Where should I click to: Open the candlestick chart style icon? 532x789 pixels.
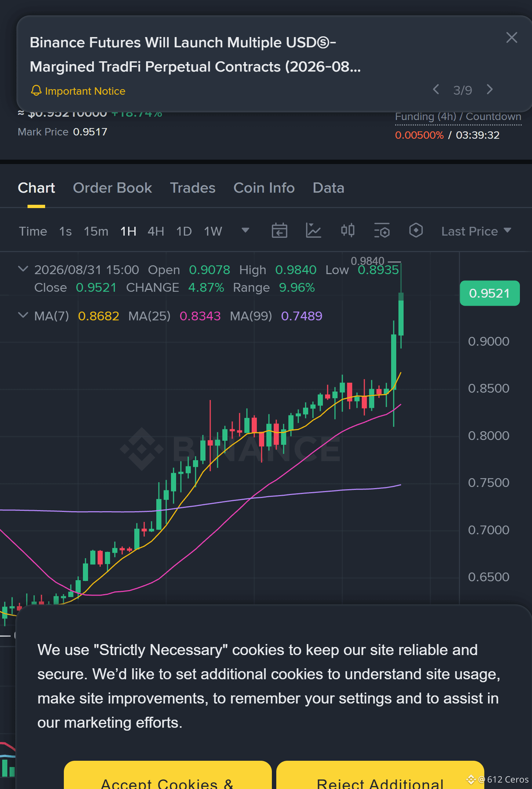(x=348, y=230)
